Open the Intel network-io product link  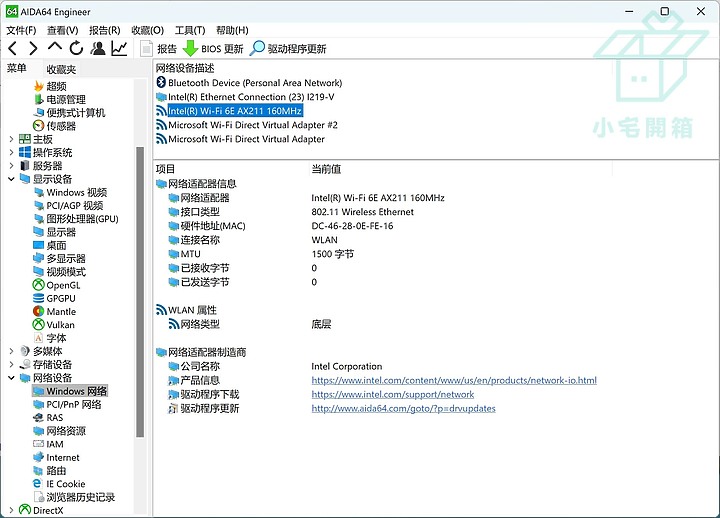coord(454,380)
